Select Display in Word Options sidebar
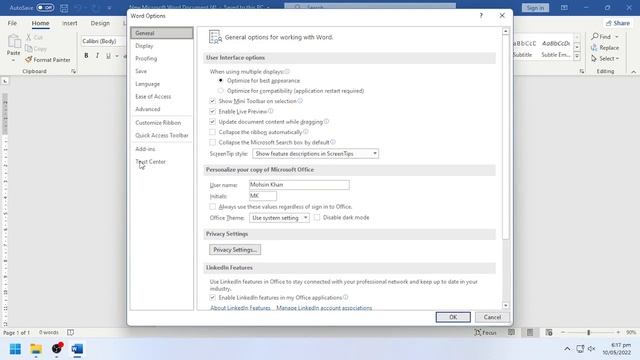 [162, 46]
